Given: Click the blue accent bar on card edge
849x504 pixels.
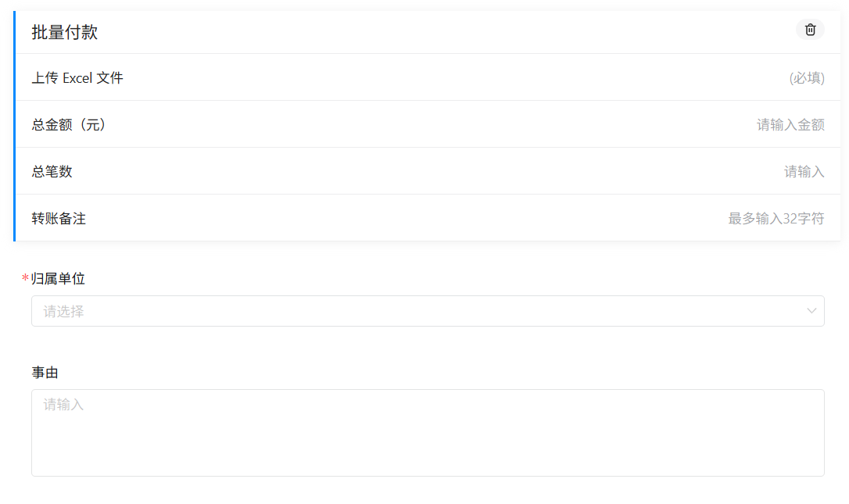Looking at the screenshot, I should tap(14, 126).
